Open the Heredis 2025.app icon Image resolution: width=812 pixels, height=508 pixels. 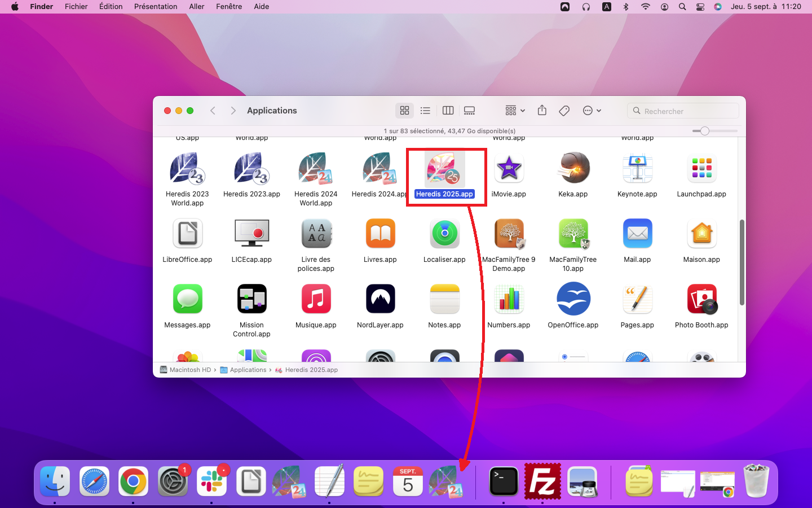pos(444,169)
